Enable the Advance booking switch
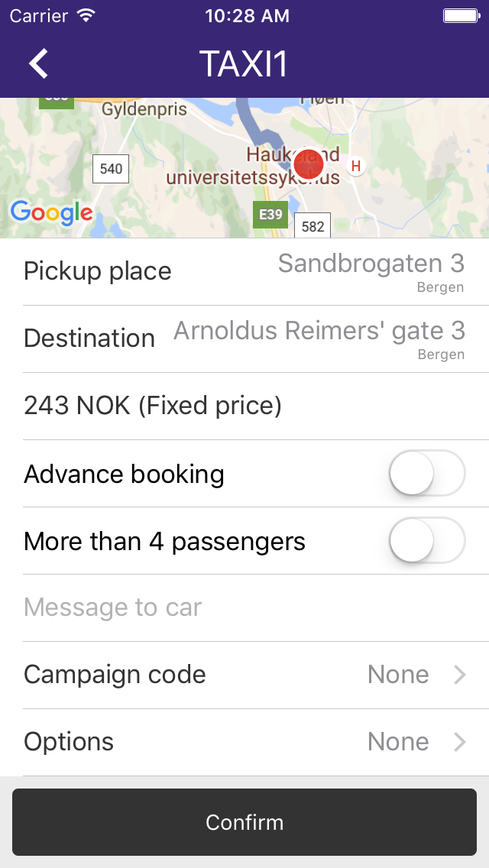This screenshot has height=868, width=489. (x=427, y=474)
